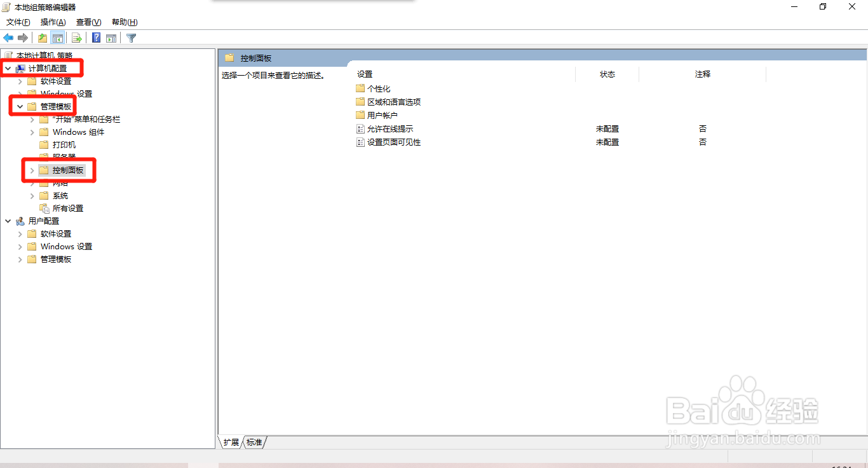Click the export list icon
This screenshot has width=868, height=468.
pos(76,38)
